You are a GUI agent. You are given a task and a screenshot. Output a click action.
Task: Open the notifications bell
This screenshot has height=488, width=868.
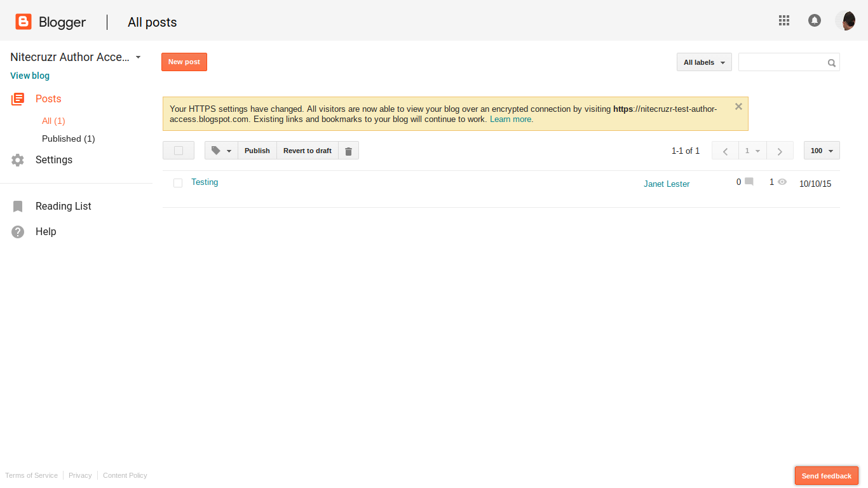tap(815, 20)
